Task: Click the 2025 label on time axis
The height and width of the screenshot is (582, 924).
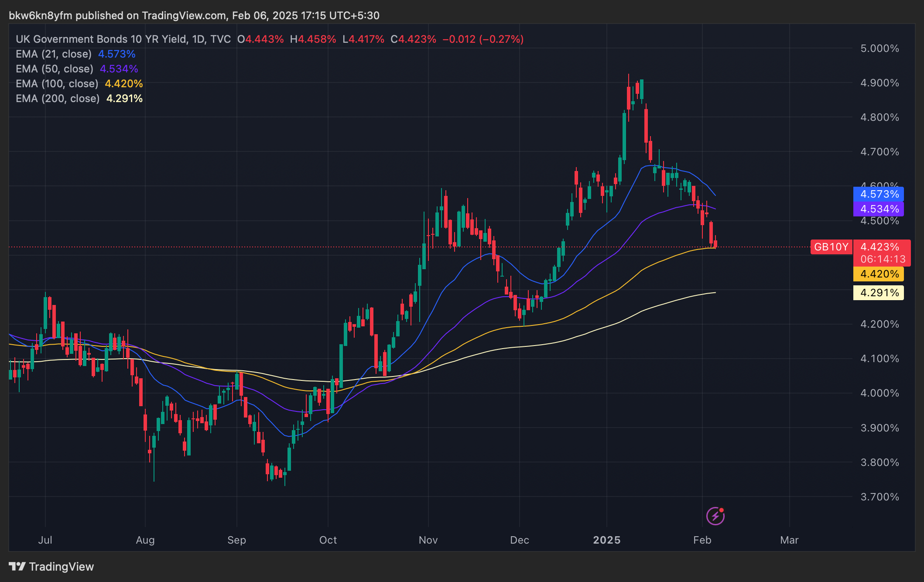Action: point(606,540)
